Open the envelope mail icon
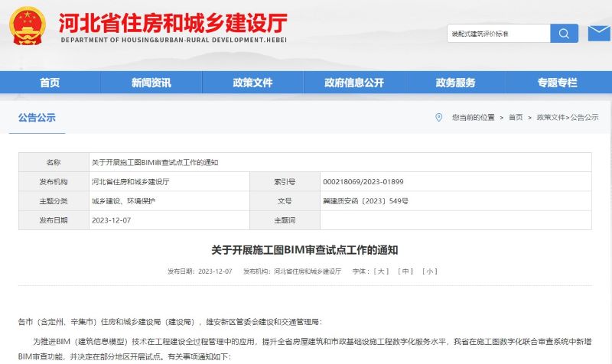 (598, 34)
